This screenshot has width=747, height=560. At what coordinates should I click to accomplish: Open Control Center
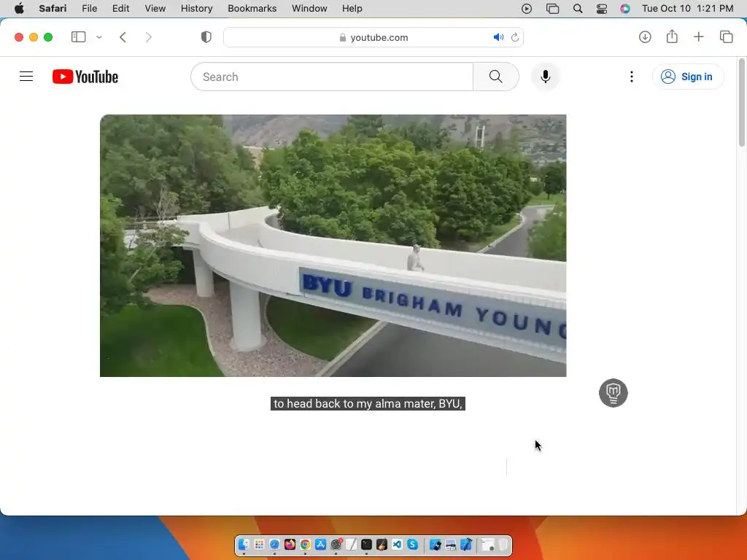(x=602, y=9)
